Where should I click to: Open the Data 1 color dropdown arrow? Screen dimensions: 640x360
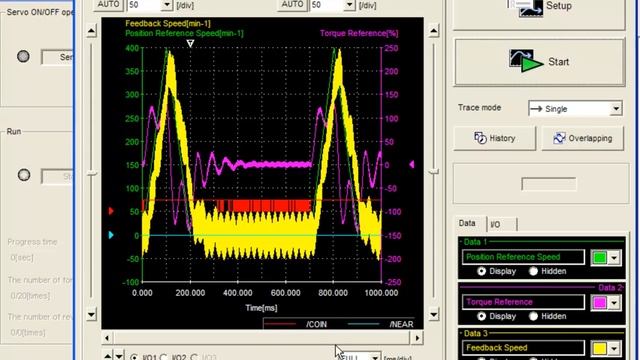click(x=614, y=258)
